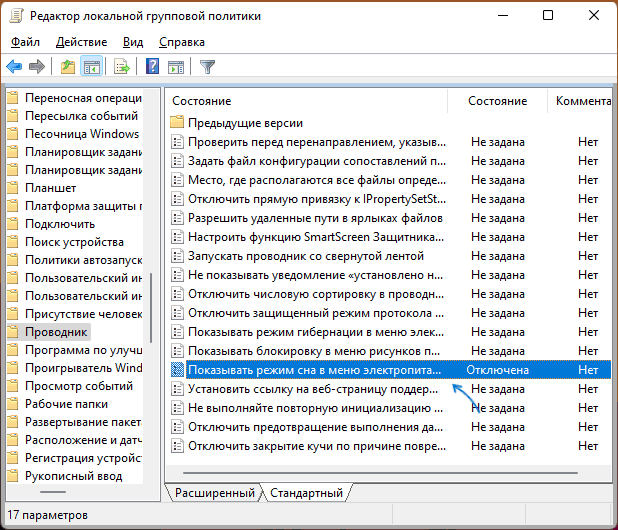Screen dimensions: 618x530
Task: Select policy Показывать режим гибернации в меню
Action: point(316,332)
